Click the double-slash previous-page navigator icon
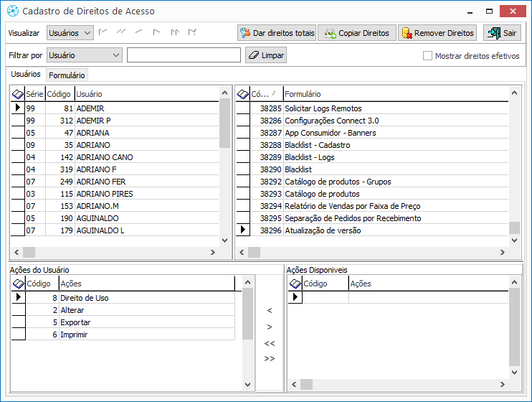The height and width of the screenshot is (402, 532). pyautogui.click(x=120, y=32)
